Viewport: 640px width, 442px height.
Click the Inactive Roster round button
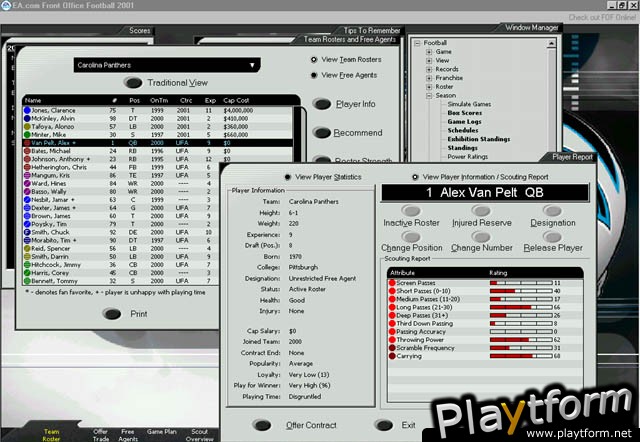coord(411,211)
